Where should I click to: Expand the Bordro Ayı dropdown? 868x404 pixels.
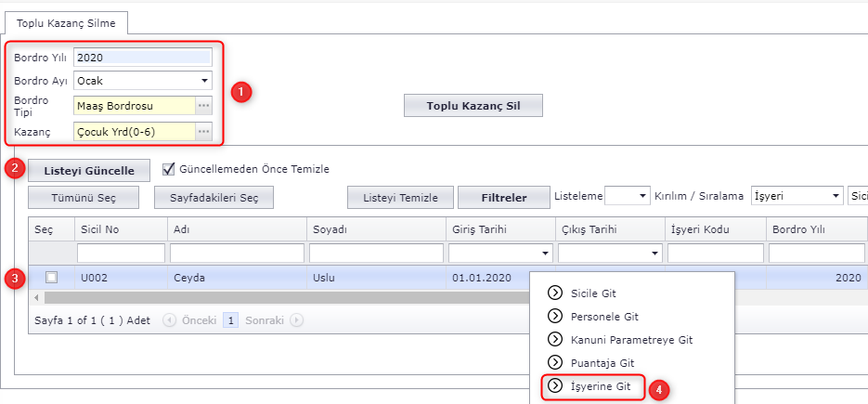(203, 81)
